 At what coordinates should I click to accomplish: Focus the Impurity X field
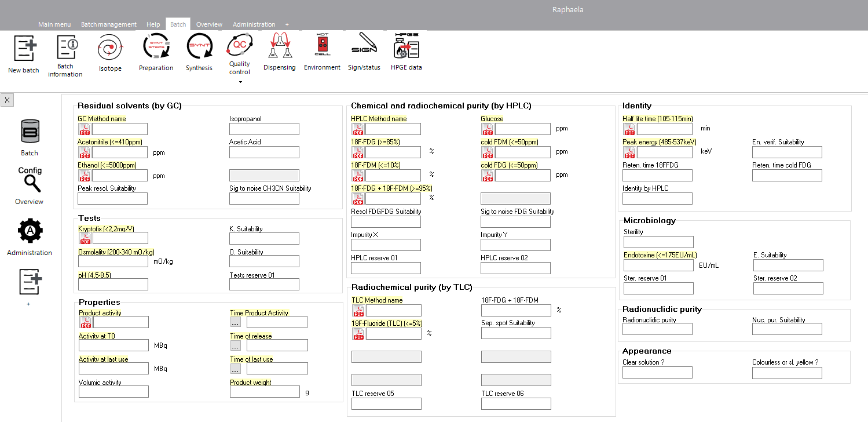(x=386, y=245)
